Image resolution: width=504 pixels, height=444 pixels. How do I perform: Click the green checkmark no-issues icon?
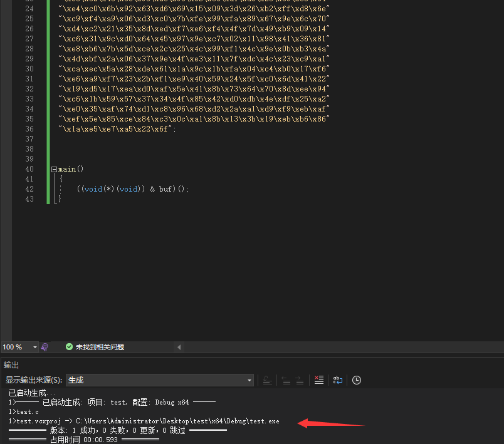69,347
